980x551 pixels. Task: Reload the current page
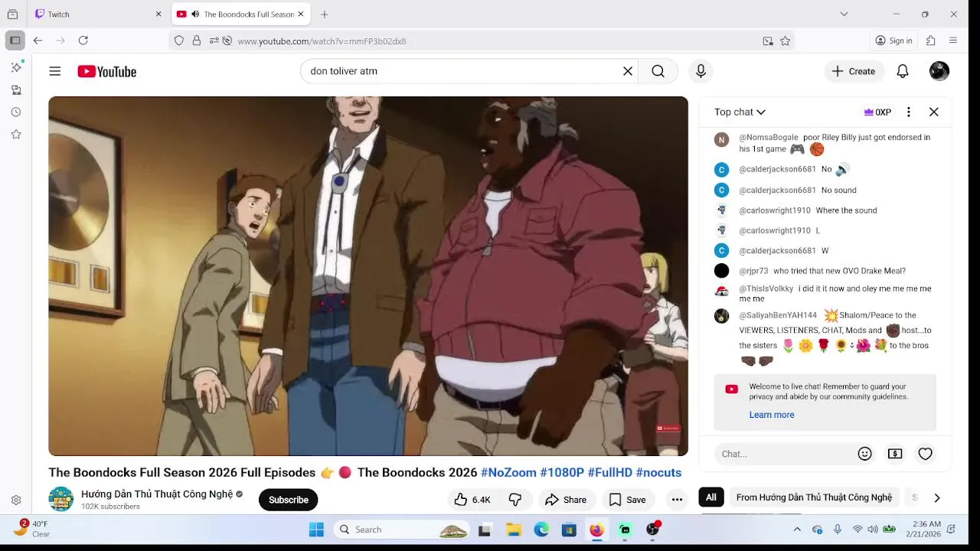coord(83,41)
